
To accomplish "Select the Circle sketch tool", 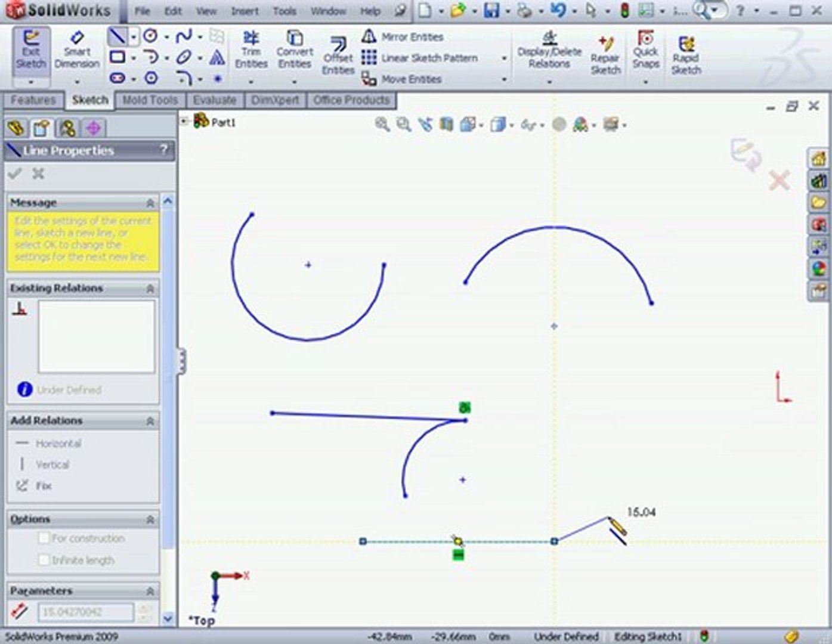I will [150, 36].
